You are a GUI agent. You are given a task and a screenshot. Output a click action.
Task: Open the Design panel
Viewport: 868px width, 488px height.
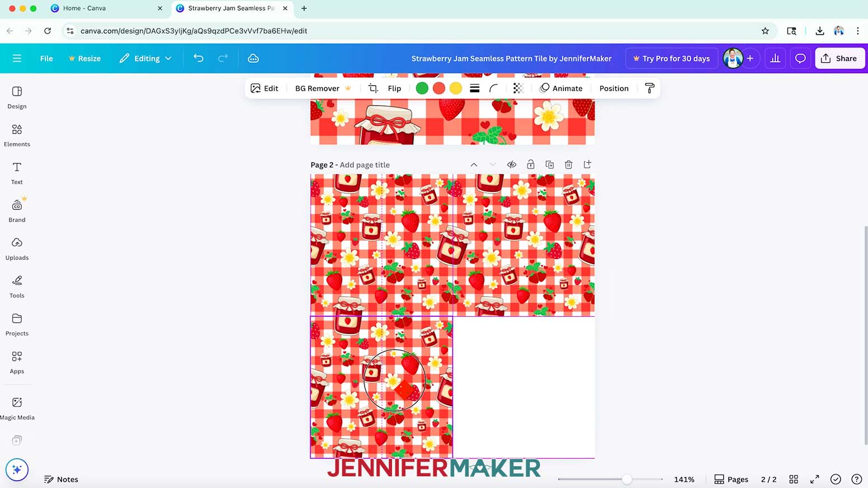point(17,97)
